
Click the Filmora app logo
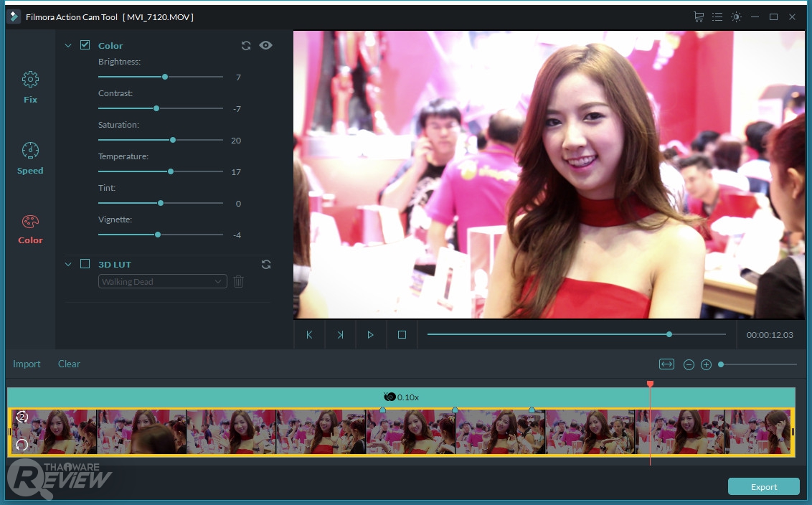click(x=13, y=16)
